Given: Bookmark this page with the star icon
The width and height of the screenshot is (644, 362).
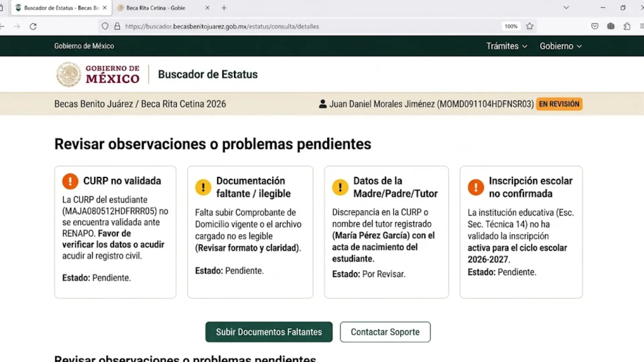Looking at the screenshot, I should pyautogui.click(x=530, y=26).
